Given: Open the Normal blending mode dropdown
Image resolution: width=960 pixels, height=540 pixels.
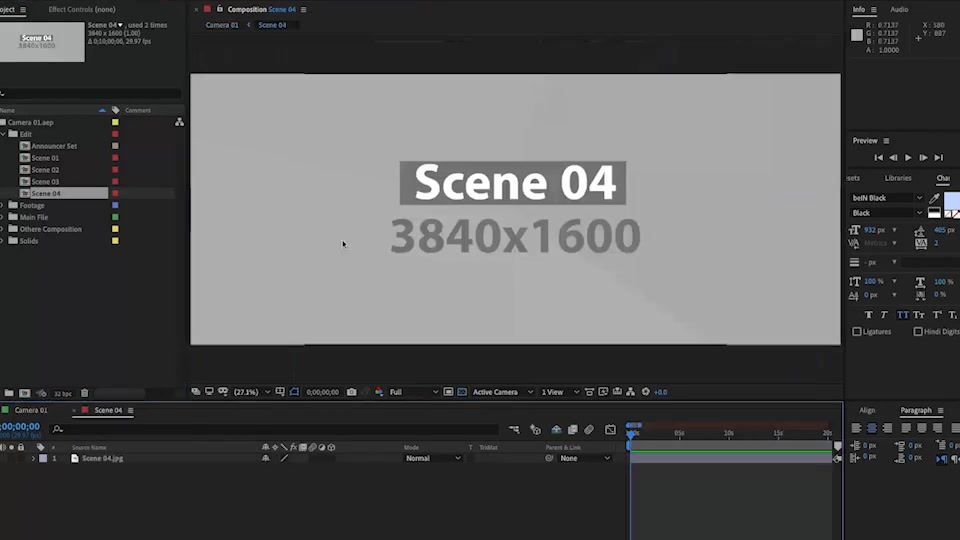Looking at the screenshot, I should pyautogui.click(x=433, y=458).
